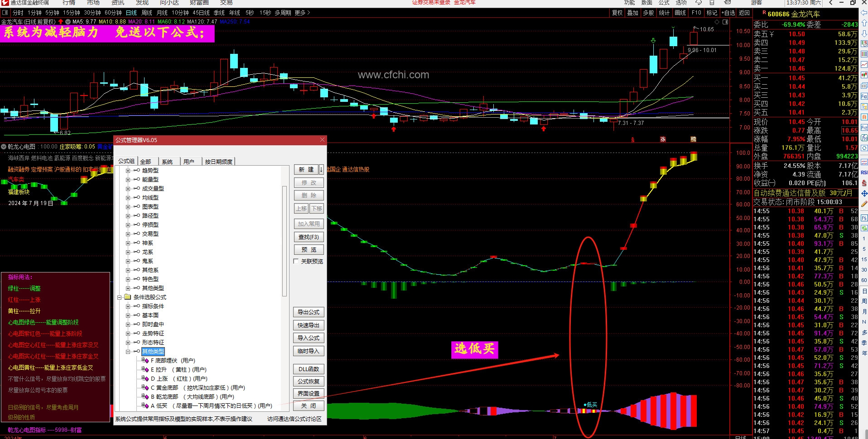Click the F5 icon in right sidebar
This screenshot has width=868, height=439.
pos(864,218)
